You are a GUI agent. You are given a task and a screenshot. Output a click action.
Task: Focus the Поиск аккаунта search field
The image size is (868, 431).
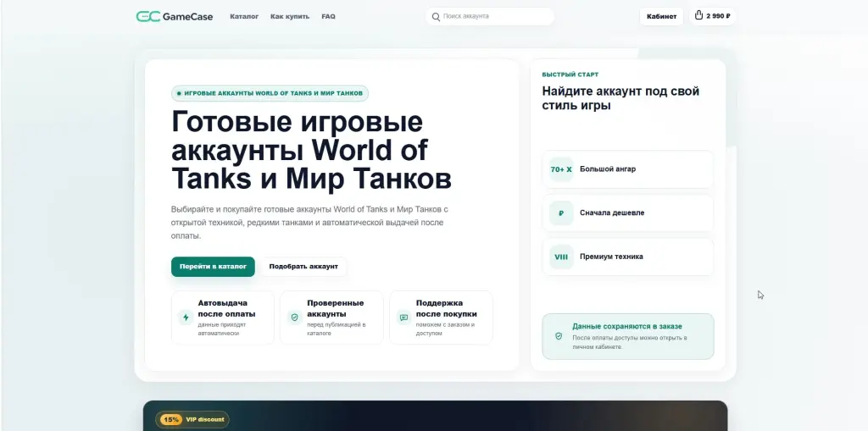pyautogui.click(x=490, y=17)
